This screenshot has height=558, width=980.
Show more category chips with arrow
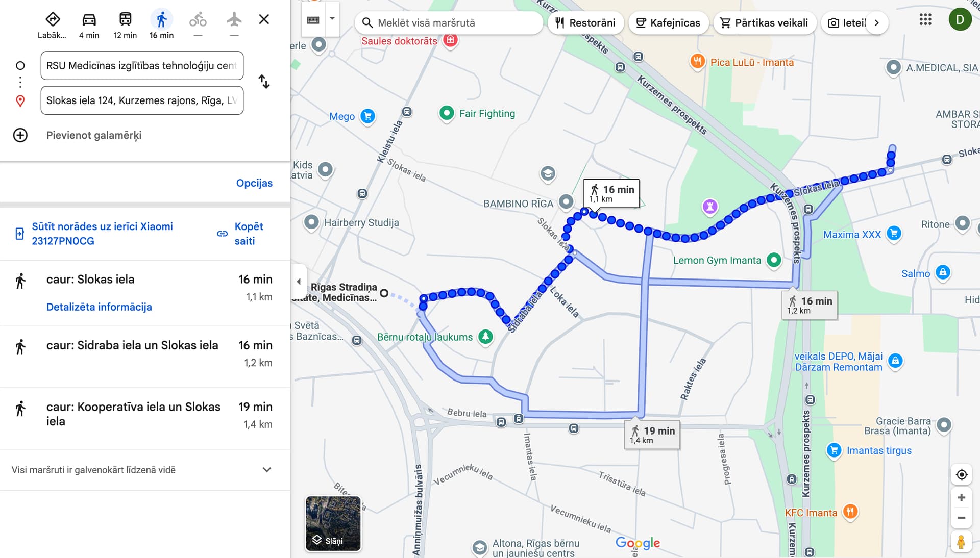(877, 23)
